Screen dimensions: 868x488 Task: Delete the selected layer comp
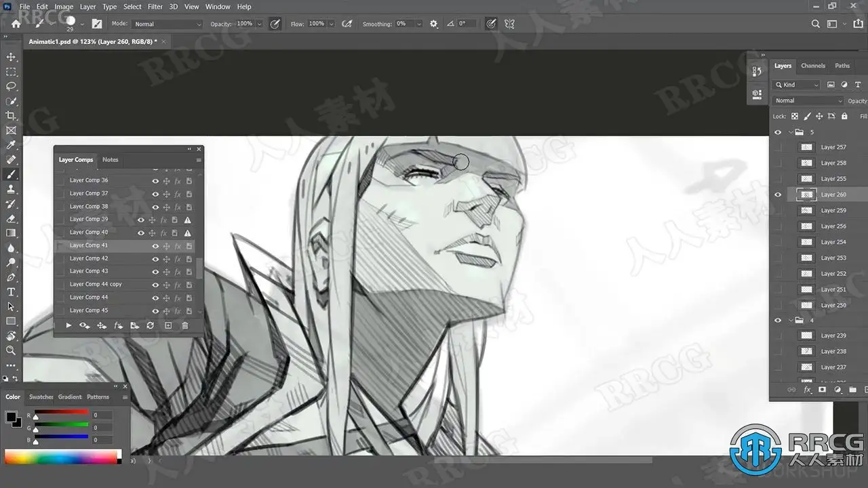(x=185, y=325)
